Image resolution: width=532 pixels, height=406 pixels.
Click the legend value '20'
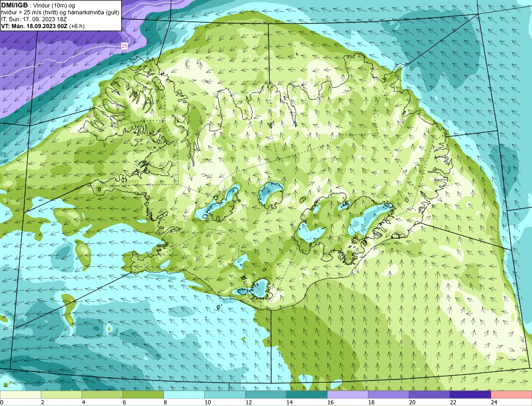click(412, 402)
